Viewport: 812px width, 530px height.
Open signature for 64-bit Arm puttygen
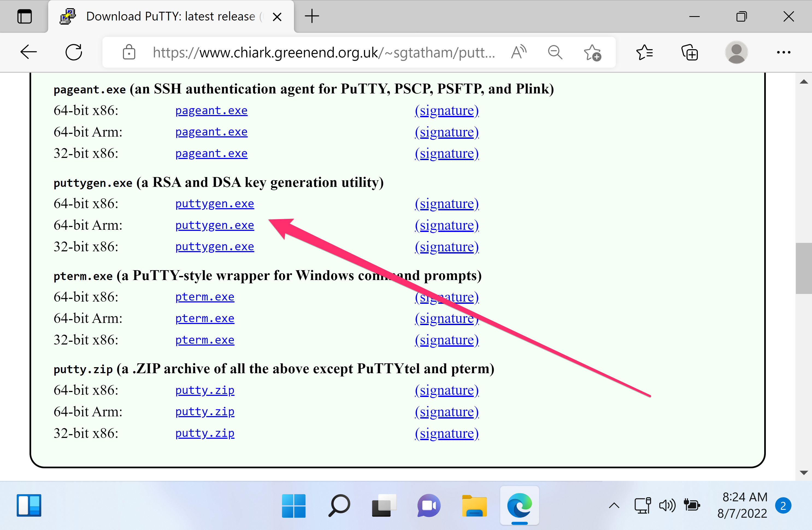(x=447, y=225)
